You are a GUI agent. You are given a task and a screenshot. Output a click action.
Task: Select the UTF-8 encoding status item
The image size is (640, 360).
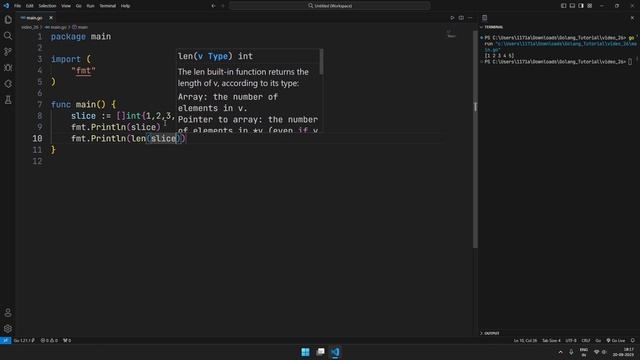(571, 340)
